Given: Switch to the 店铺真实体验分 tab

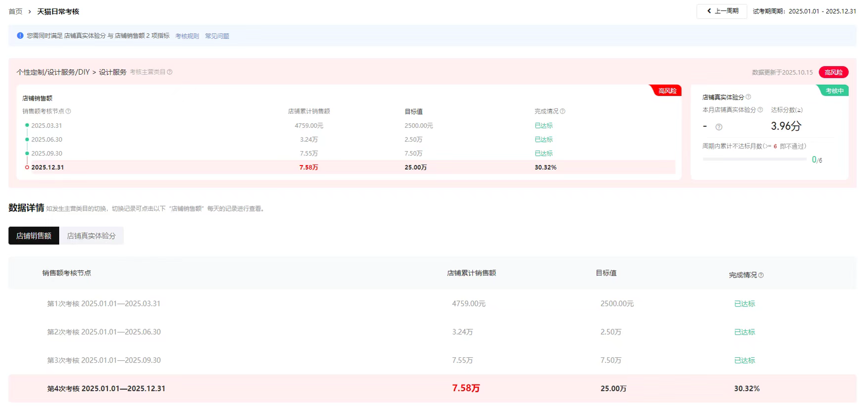Looking at the screenshot, I should [91, 236].
